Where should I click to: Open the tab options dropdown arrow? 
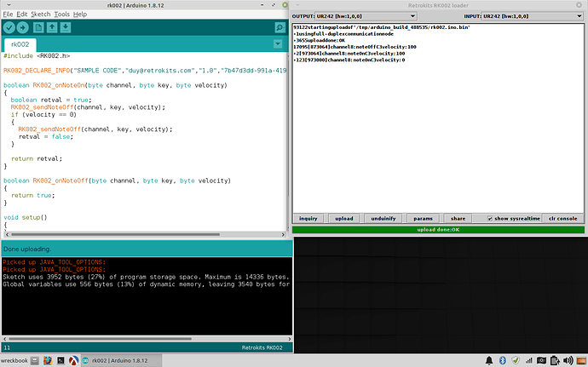pyautogui.click(x=280, y=44)
